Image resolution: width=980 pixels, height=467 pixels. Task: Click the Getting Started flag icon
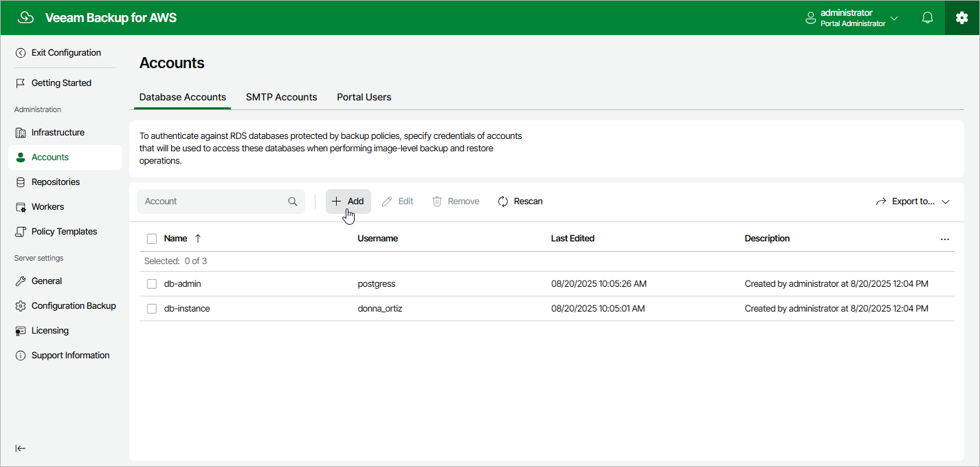(x=21, y=83)
